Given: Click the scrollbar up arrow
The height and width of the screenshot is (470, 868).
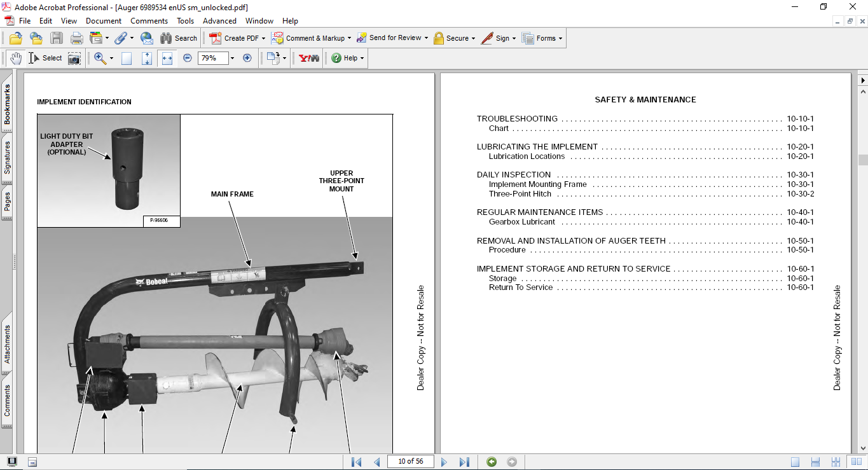Looking at the screenshot, I should 863,92.
